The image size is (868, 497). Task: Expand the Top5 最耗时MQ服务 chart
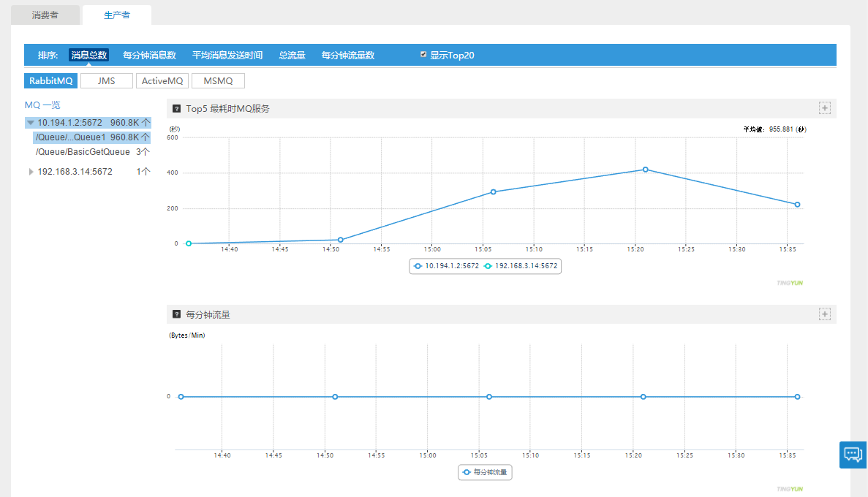[825, 108]
